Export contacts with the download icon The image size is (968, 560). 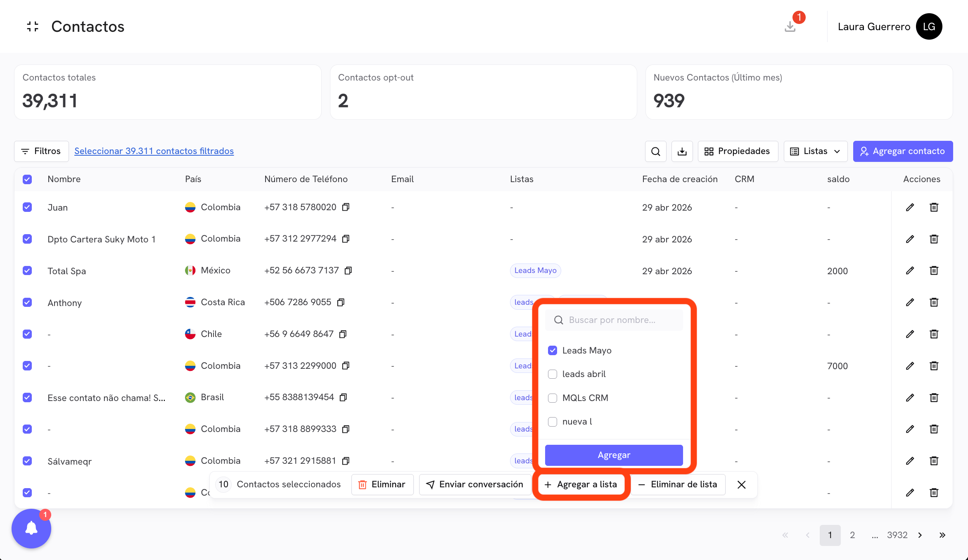point(682,151)
